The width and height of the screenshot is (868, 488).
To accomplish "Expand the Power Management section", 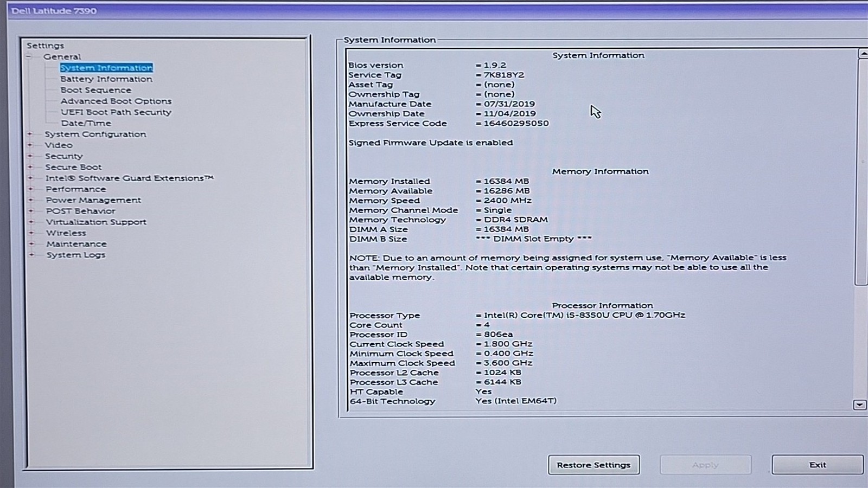I will [31, 200].
